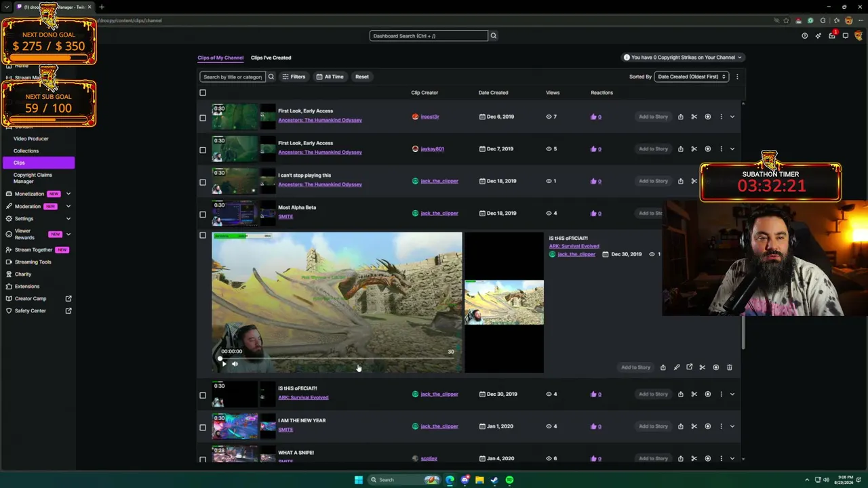Click Add to Story under the expanded clip

(x=635, y=367)
